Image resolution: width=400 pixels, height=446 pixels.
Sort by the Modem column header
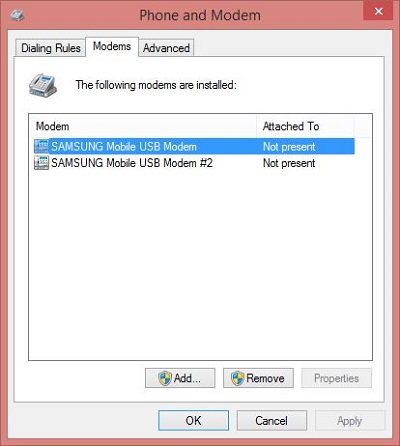point(143,126)
